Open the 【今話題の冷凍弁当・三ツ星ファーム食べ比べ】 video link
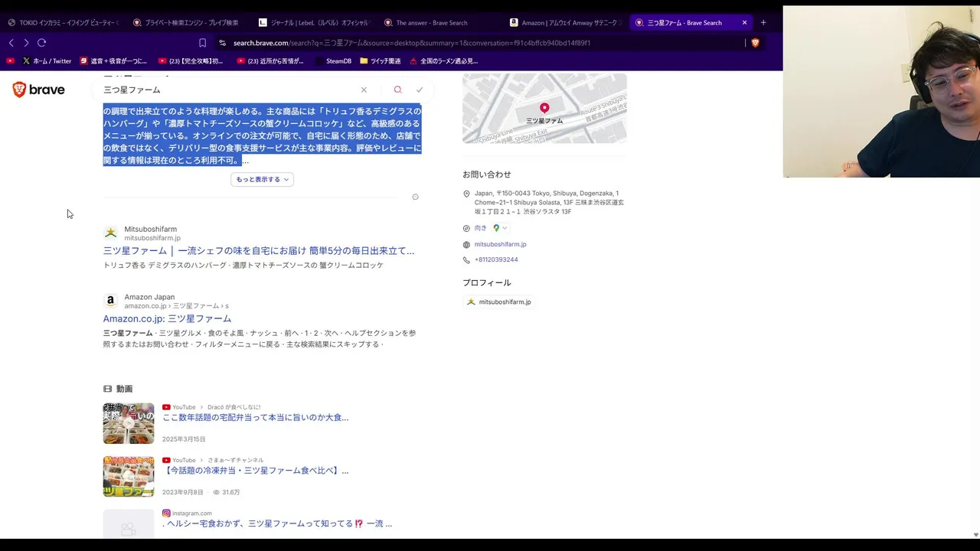The width and height of the screenshot is (980, 551). pyautogui.click(x=255, y=471)
